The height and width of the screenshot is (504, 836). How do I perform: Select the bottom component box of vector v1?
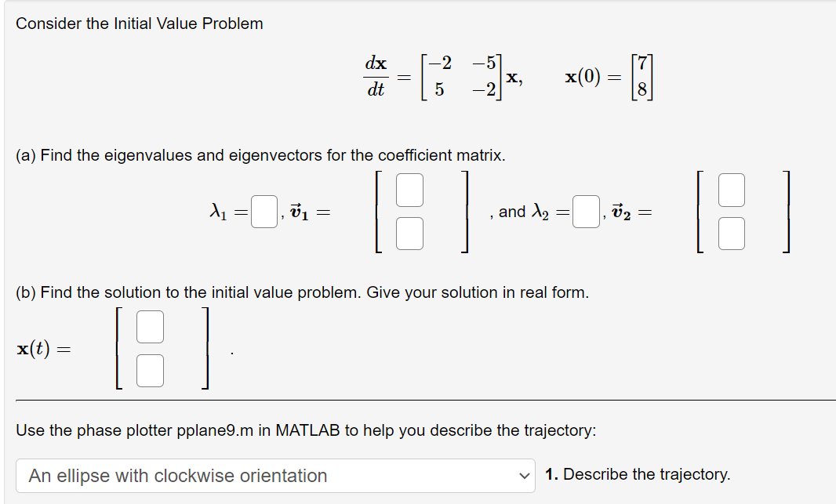click(x=409, y=234)
